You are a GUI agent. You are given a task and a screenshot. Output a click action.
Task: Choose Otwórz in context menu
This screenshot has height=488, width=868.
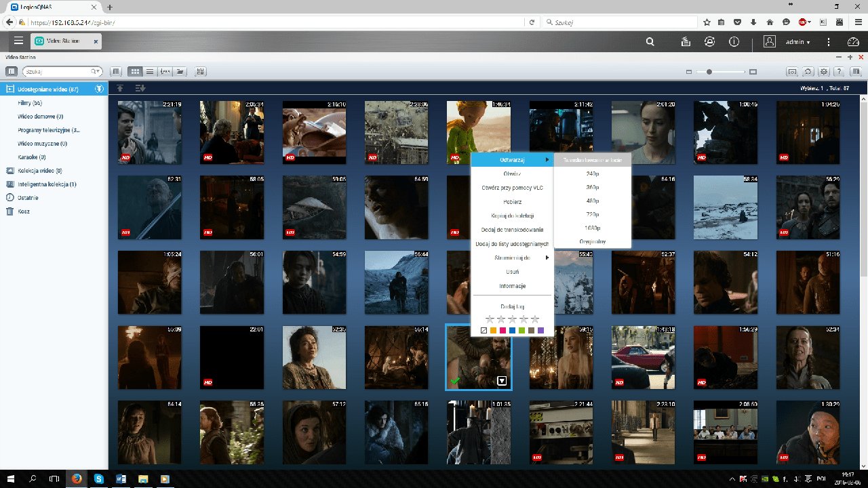(512, 174)
